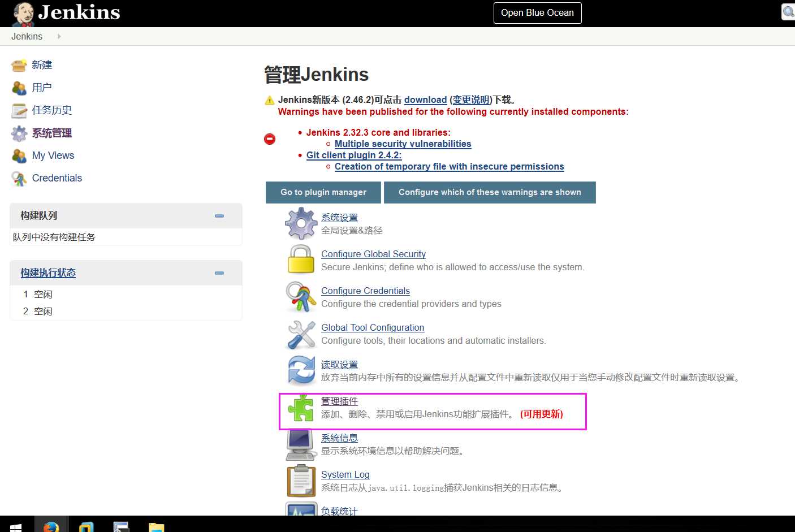The height and width of the screenshot is (532, 795).
Task: Click the 新建 new item icon
Action: (19, 66)
